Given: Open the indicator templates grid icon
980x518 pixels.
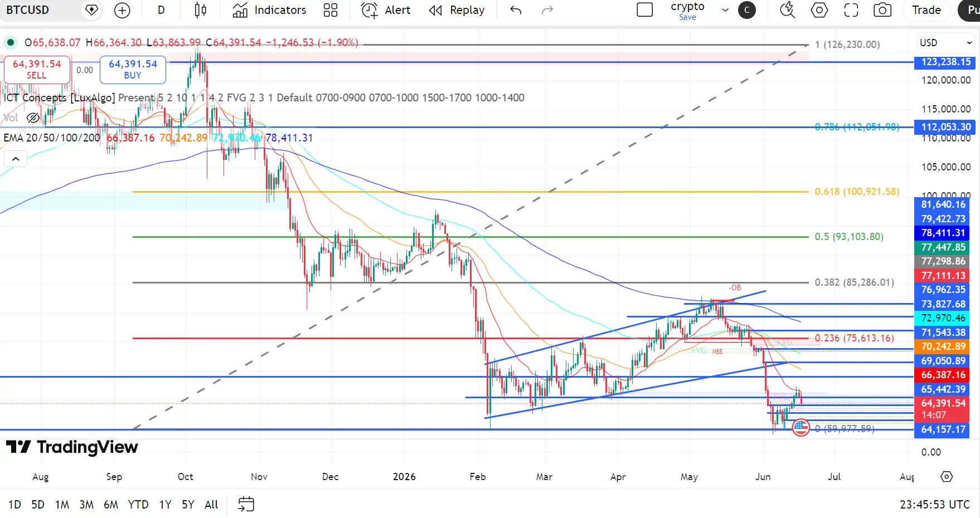Looking at the screenshot, I should pyautogui.click(x=331, y=10).
